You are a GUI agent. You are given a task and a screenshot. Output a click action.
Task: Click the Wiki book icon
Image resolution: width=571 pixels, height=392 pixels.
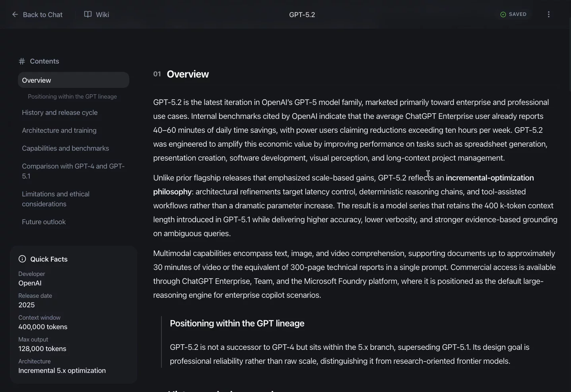point(88,15)
